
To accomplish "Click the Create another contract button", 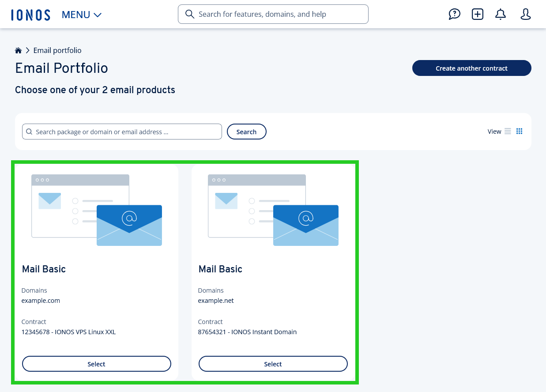I will pos(471,68).
